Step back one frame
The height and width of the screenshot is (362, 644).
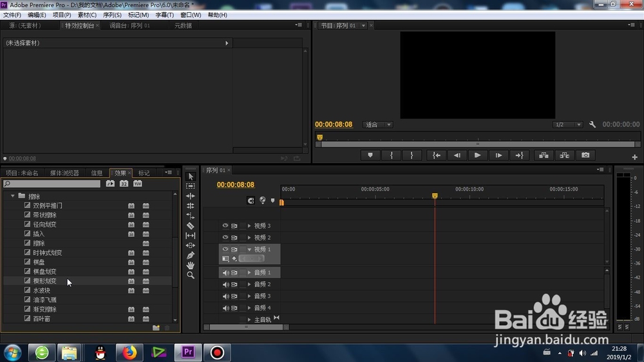point(457,155)
